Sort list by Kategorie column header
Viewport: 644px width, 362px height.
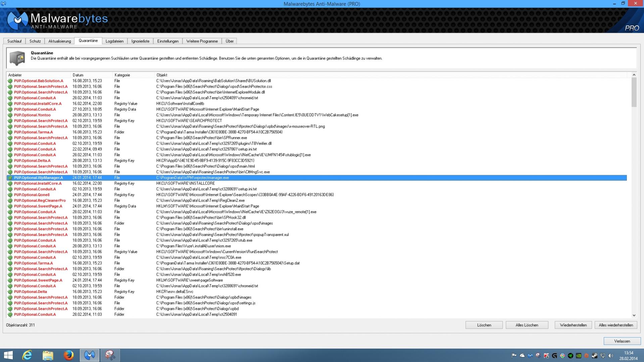click(x=134, y=75)
